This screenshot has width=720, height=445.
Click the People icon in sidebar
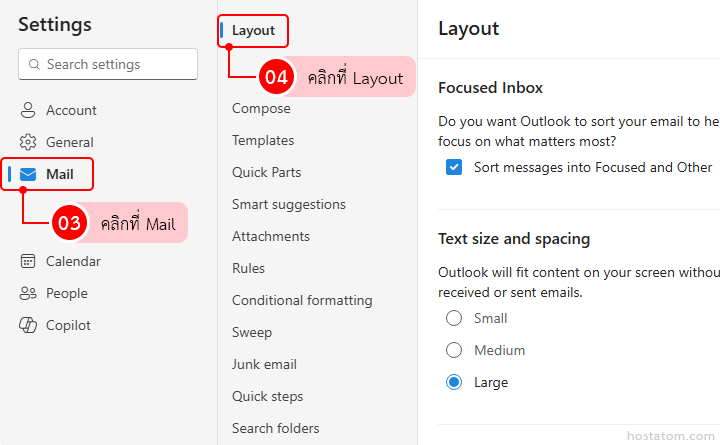pos(28,293)
